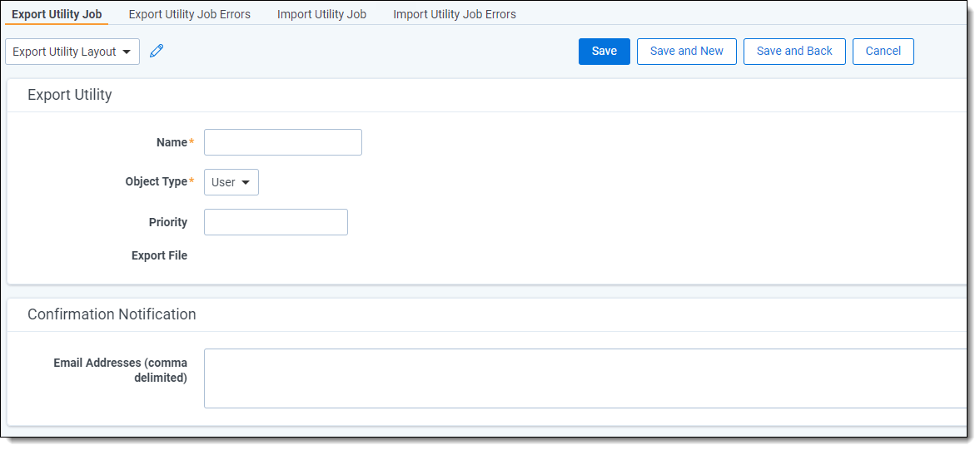The image size is (980, 450).
Task: Open the Export Utility Job Errors tab
Action: point(189,14)
